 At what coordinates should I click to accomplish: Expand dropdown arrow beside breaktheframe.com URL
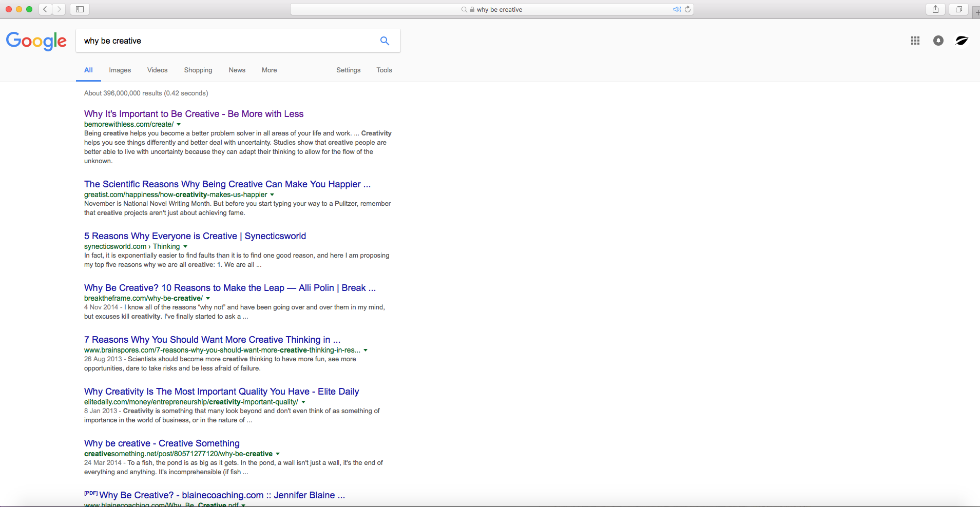click(208, 298)
